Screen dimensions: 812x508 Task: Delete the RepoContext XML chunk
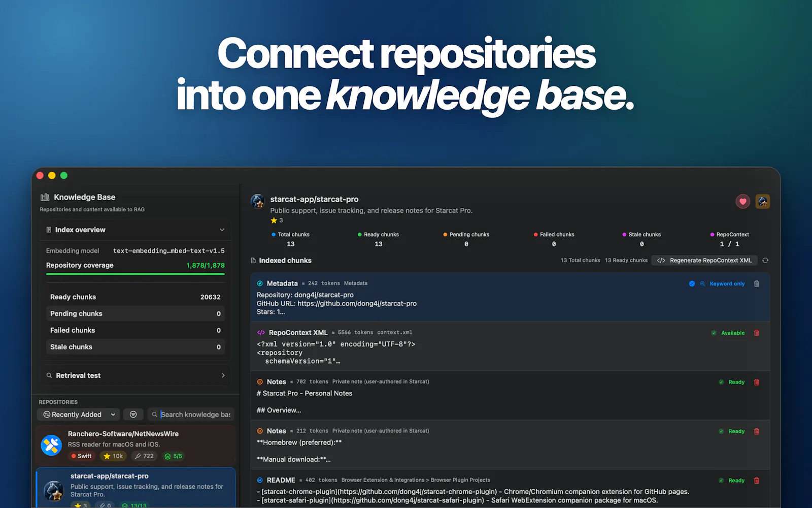(x=757, y=333)
